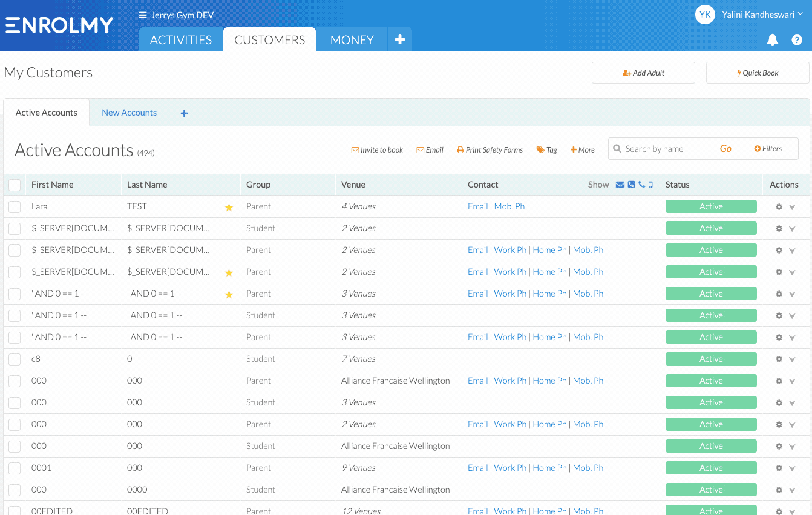Show home phone handset icon in Contact header
Screen dimensions: 812x515
[641, 185]
